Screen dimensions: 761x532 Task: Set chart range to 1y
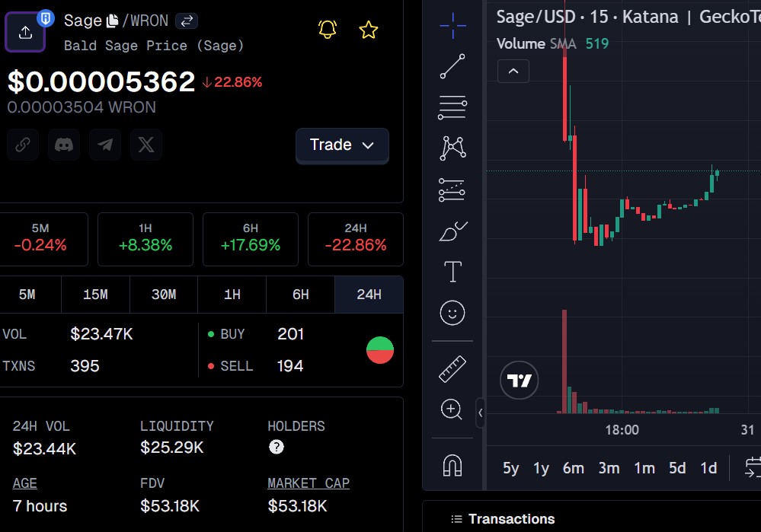click(x=541, y=468)
